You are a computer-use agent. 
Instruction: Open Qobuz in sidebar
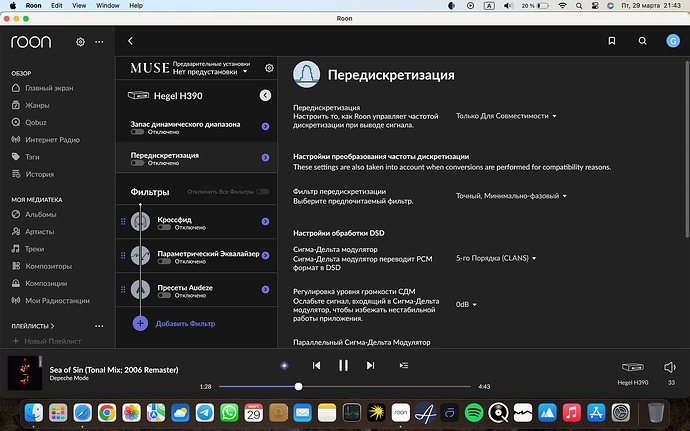pyautogui.click(x=29, y=122)
